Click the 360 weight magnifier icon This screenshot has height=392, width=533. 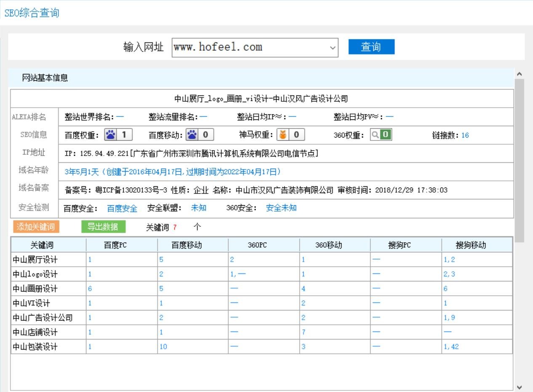coord(374,135)
